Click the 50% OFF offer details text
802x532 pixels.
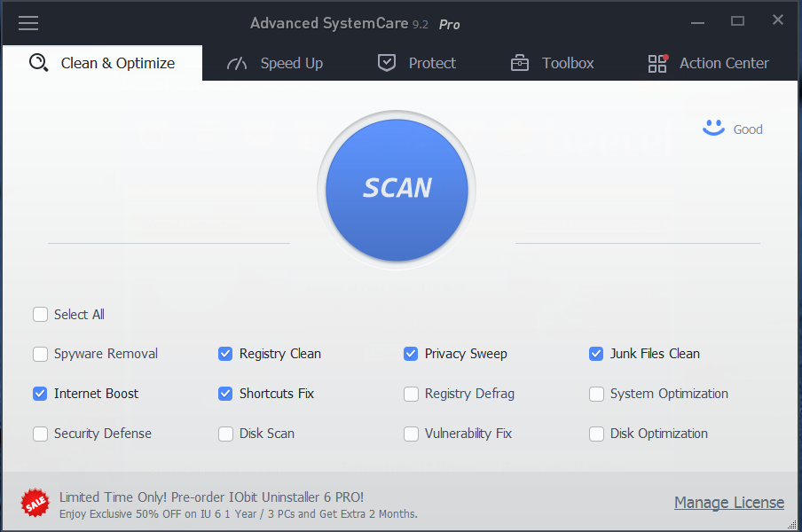coord(239,513)
